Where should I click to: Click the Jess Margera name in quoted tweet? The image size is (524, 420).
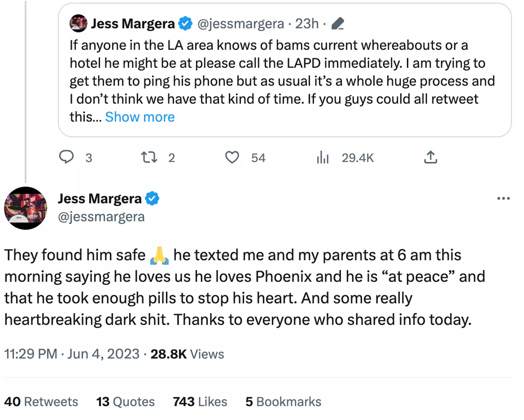pos(133,24)
